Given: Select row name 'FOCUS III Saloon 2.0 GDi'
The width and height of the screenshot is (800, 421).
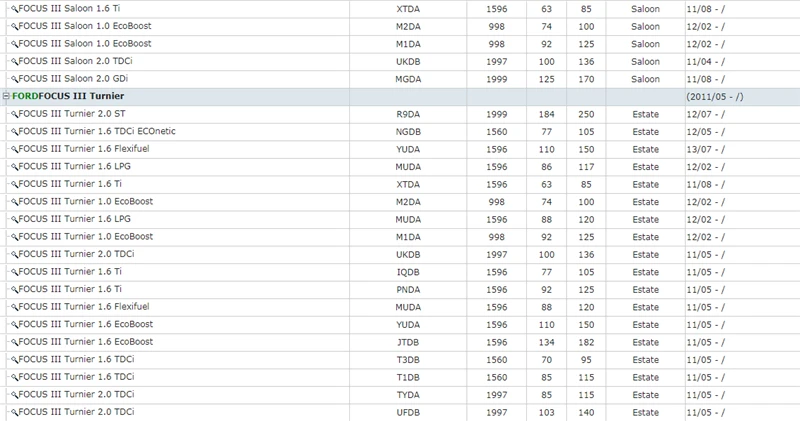Looking at the screenshot, I should coord(73,79).
